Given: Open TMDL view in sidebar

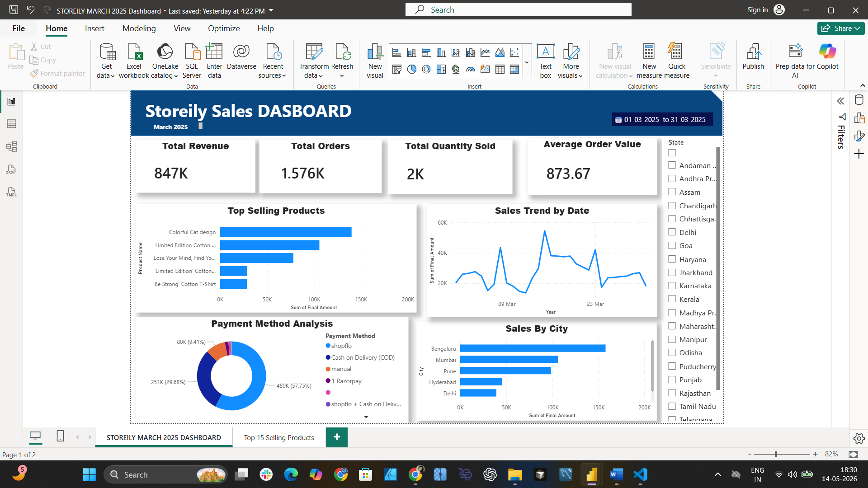Looking at the screenshot, I should pyautogui.click(x=11, y=192).
